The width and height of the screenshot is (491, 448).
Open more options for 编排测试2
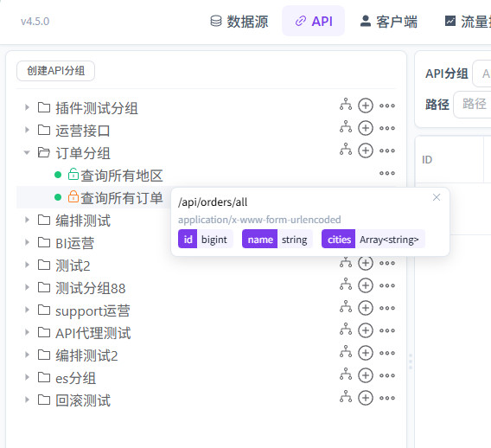pyautogui.click(x=387, y=354)
